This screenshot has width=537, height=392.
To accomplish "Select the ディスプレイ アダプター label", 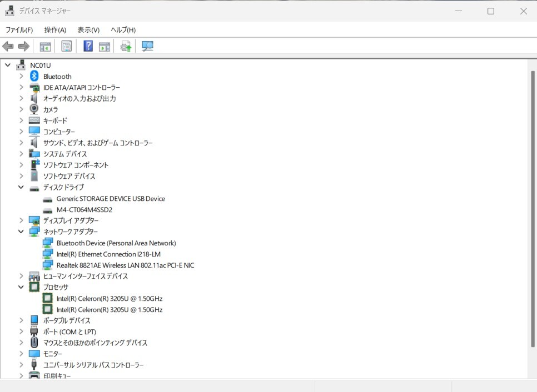I will coord(71,220).
